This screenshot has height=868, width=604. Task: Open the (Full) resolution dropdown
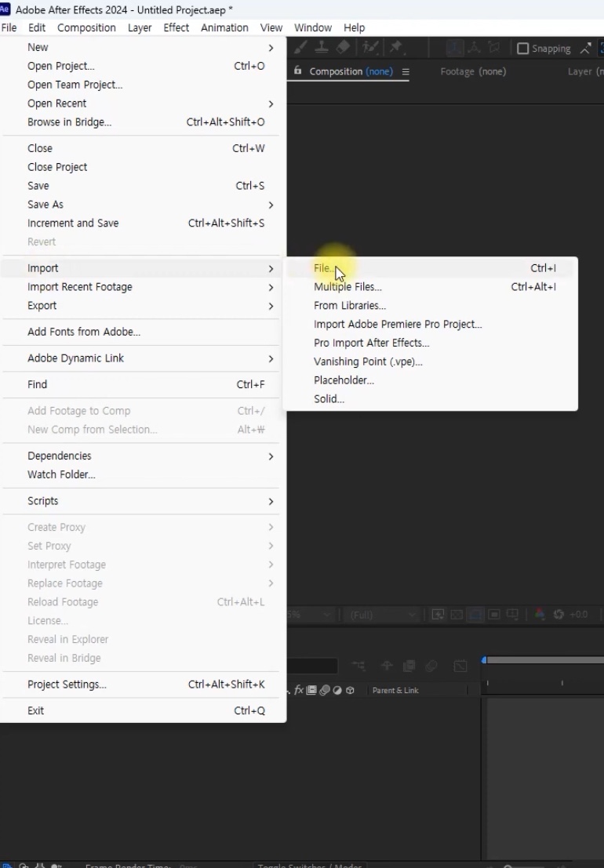[x=381, y=615]
